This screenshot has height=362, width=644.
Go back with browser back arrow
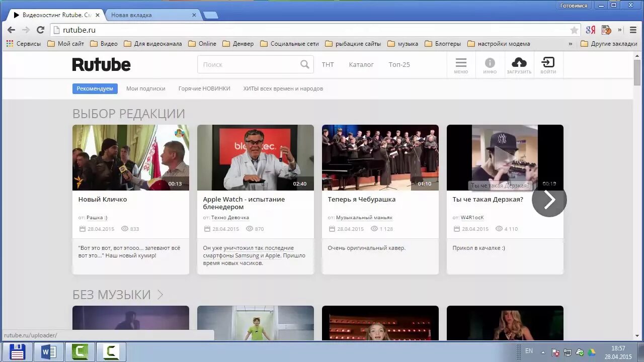coord(11,30)
